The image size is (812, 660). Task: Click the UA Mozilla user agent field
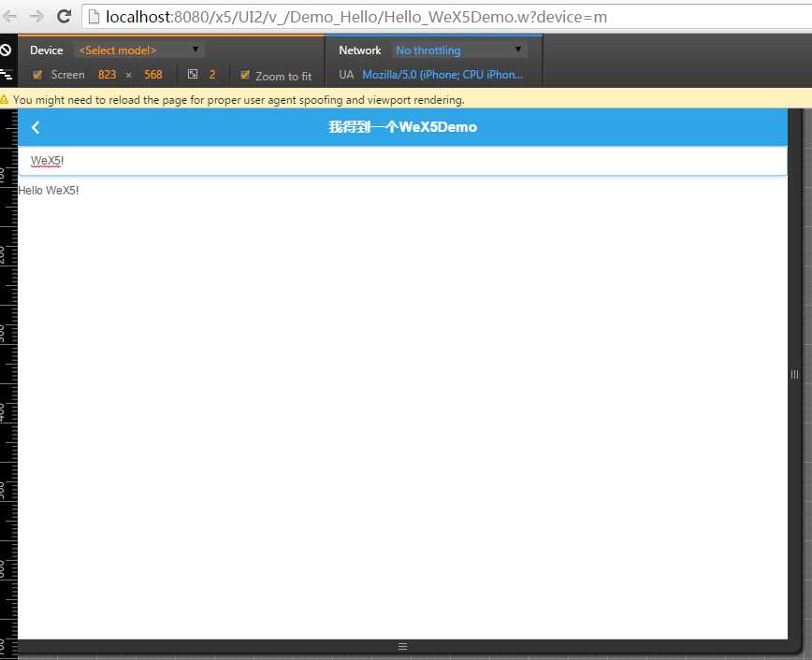(442, 75)
